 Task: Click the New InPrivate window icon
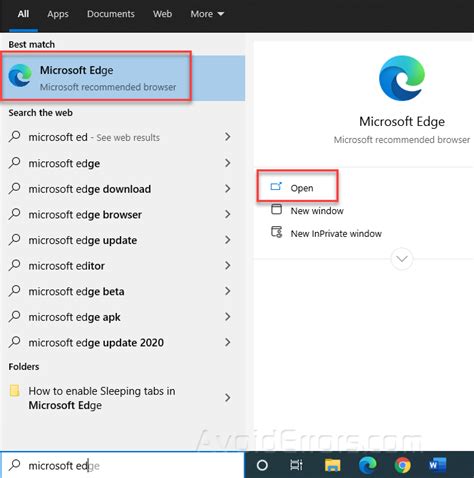point(276,232)
